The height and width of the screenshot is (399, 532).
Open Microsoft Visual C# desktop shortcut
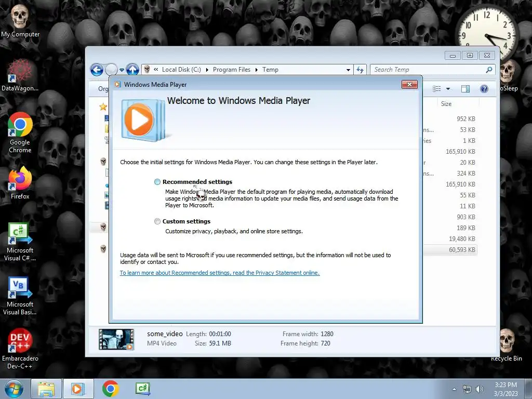coord(20,242)
